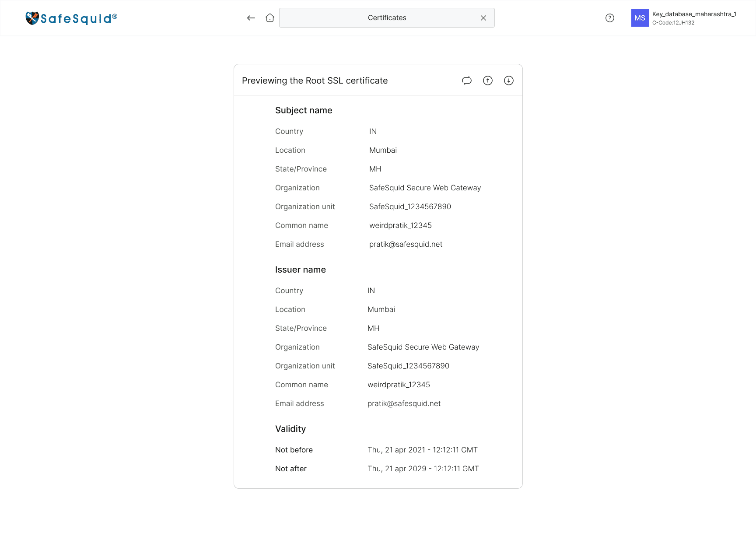
Task: Click issuer Organization unit SafeSquid_1234567890
Action: pyautogui.click(x=408, y=366)
